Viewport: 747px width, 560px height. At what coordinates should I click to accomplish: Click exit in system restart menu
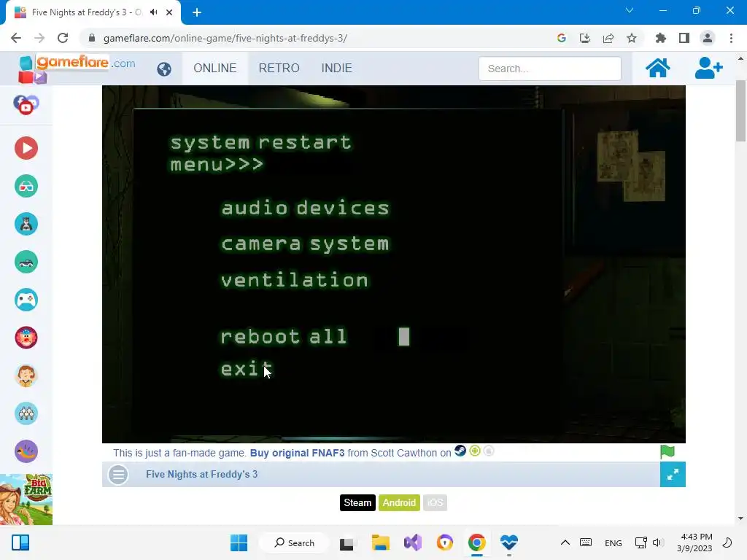247,368
